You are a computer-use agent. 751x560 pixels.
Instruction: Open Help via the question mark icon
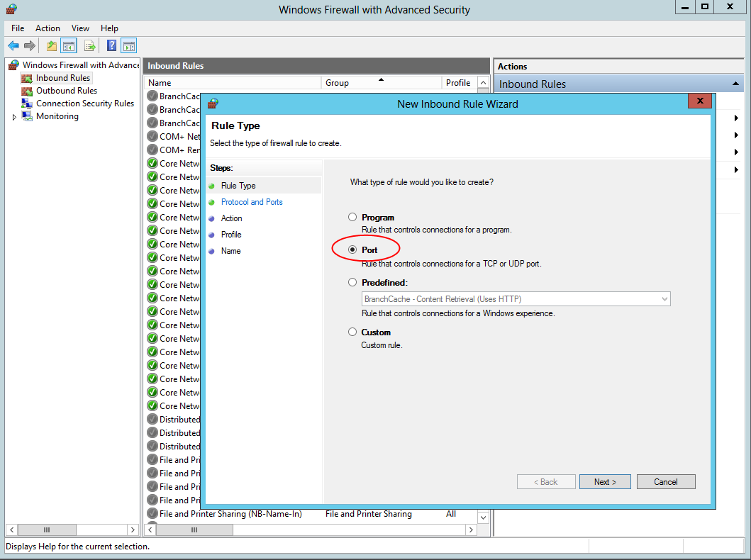pos(111,46)
